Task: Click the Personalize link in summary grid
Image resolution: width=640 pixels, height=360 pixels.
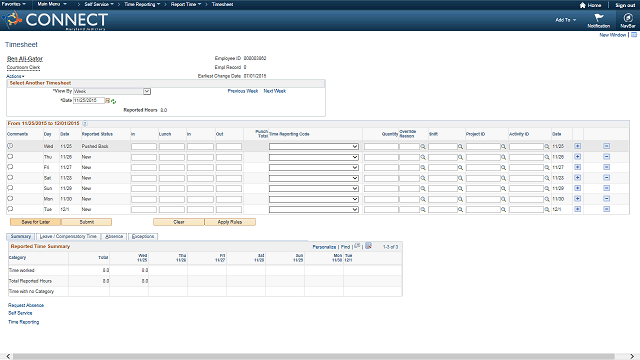Action: [324, 247]
